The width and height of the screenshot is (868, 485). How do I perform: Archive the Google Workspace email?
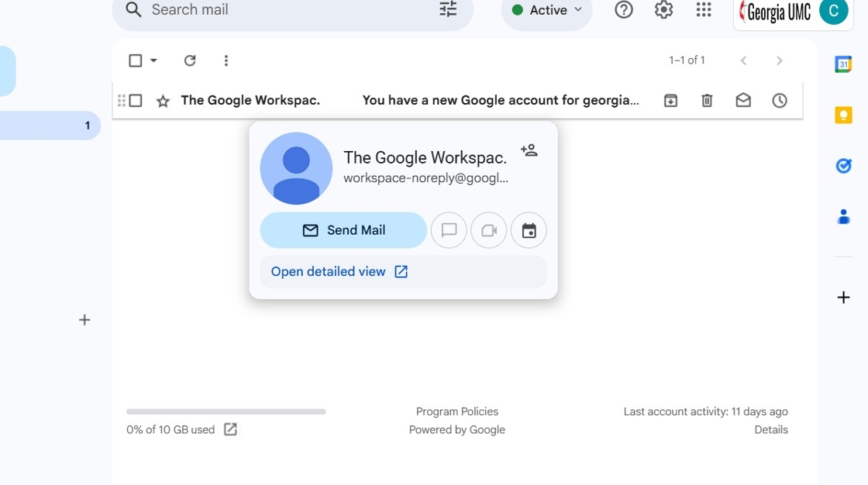[x=670, y=100]
